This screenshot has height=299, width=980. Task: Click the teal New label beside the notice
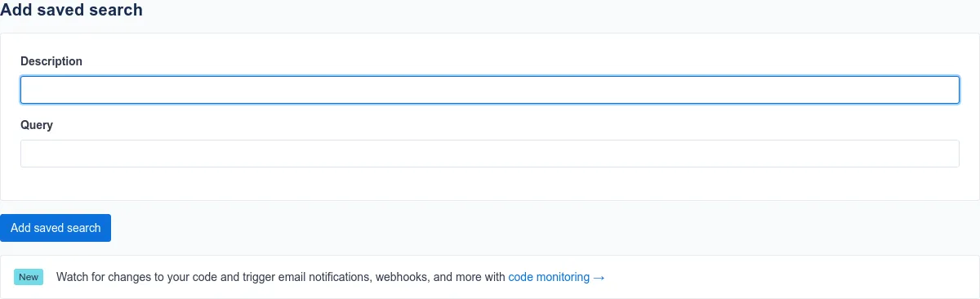point(29,277)
